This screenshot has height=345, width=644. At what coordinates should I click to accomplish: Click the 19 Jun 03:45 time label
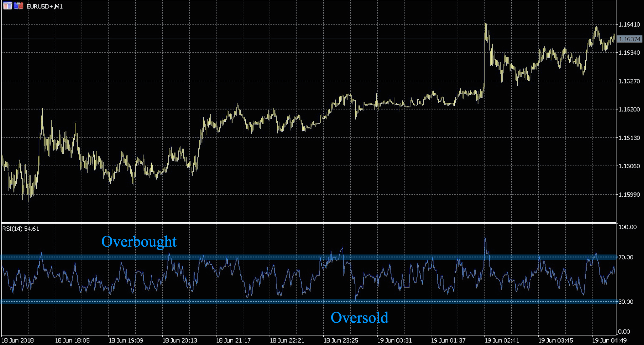tap(556, 340)
